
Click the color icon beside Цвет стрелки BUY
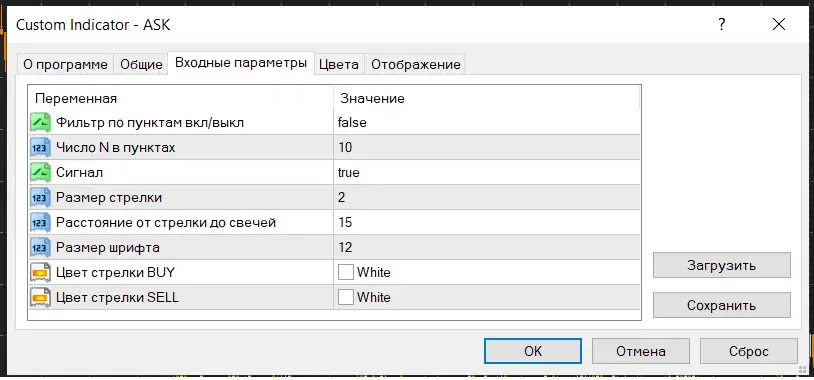pyautogui.click(x=40, y=272)
